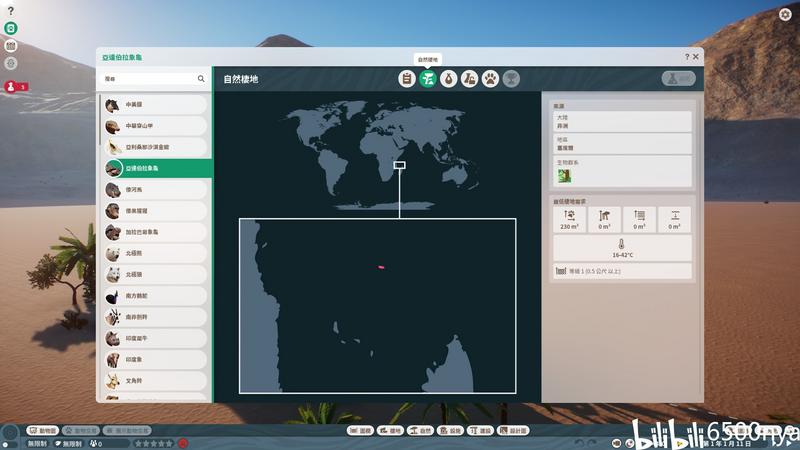Open the 設計圖 blueprints build tab
800x450 pixels.
coord(514,431)
